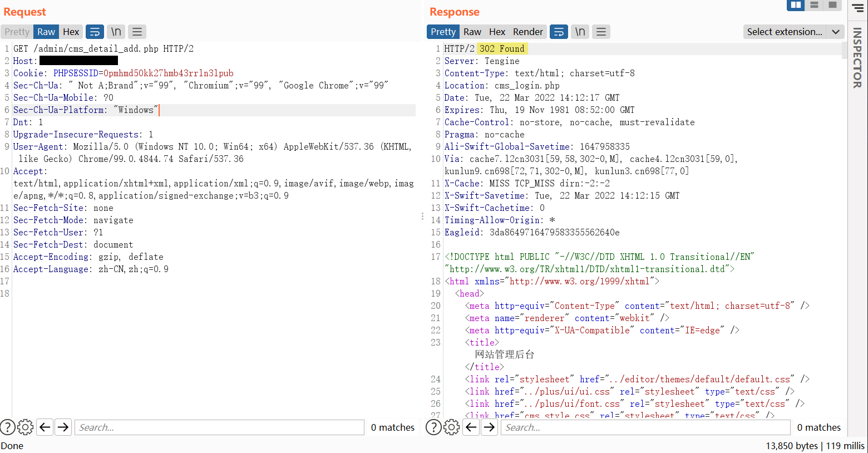Switch Request view to Pretty tab
868x453 pixels.
17,32
